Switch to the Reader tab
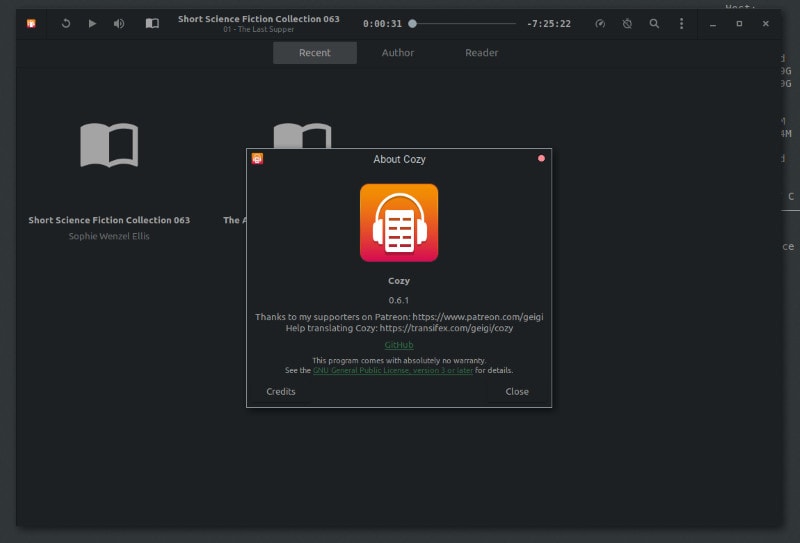800x543 pixels. 482,53
